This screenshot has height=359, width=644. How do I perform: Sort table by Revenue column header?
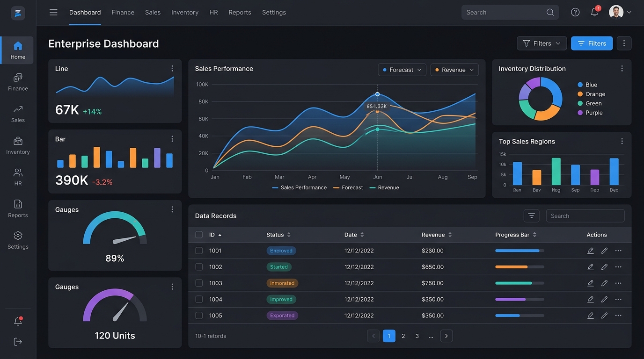[437, 235]
